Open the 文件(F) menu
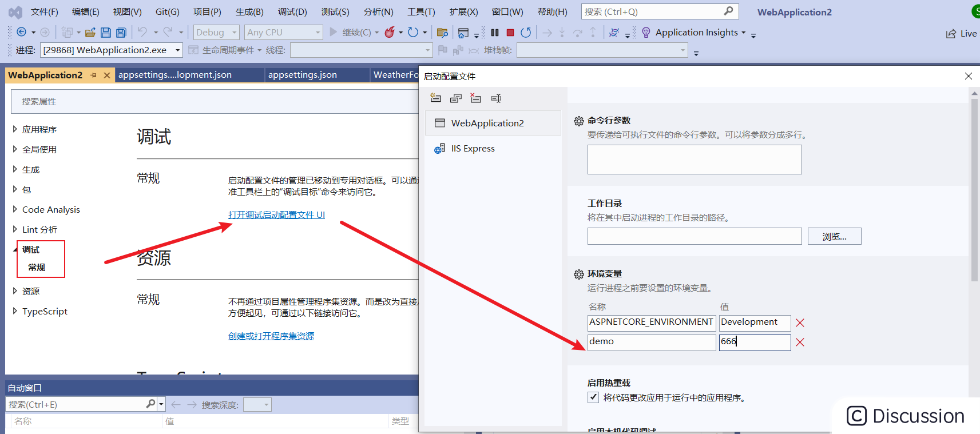 pos(45,12)
